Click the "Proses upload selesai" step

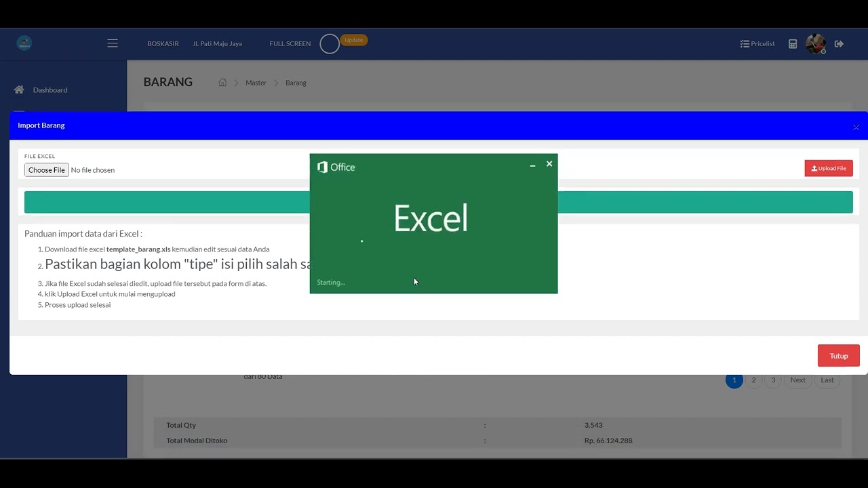pos(77,305)
